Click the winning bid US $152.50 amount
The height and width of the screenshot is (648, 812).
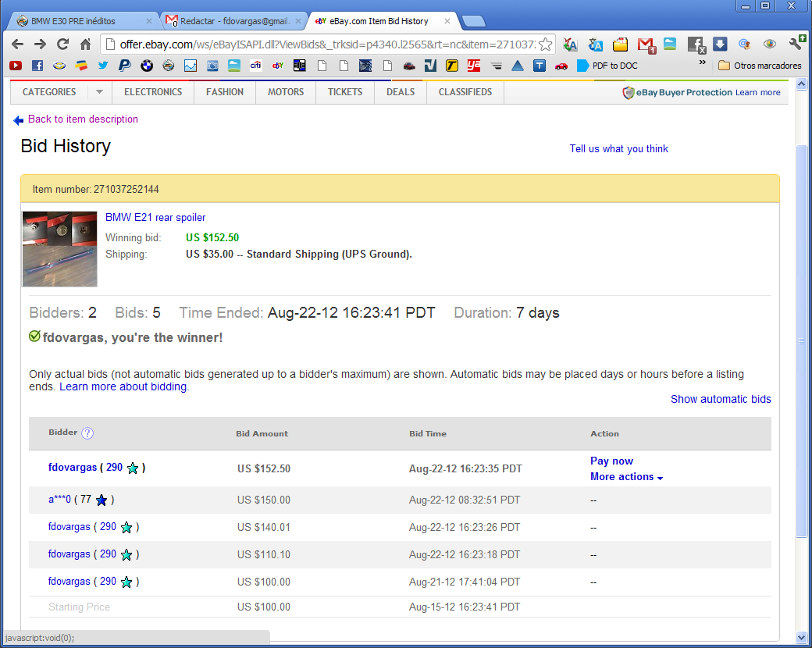(x=212, y=237)
